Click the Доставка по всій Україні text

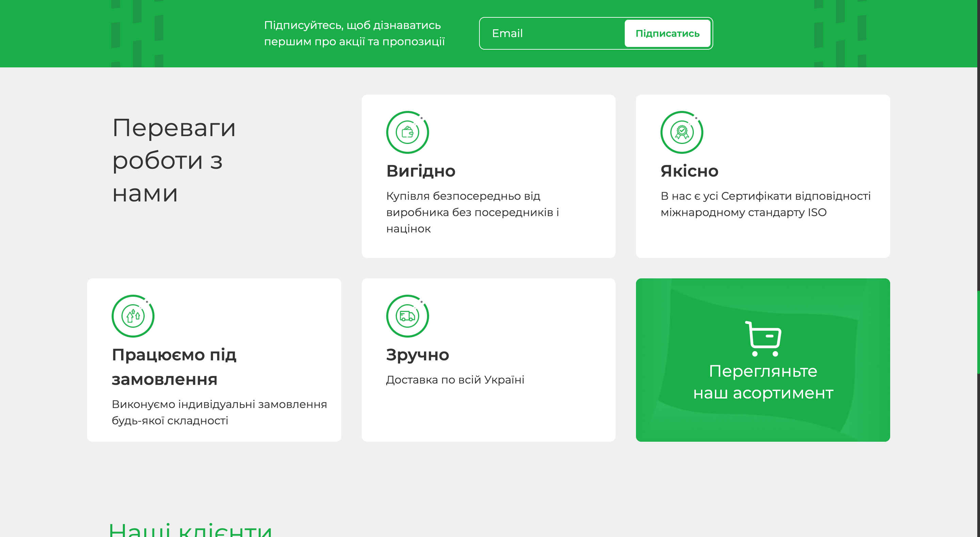[x=455, y=379]
